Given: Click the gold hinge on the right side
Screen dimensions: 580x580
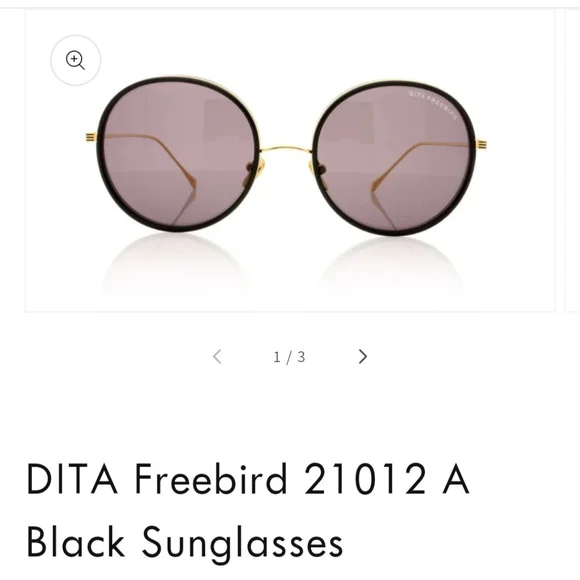Looking at the screenshot, I should point(482,144).
